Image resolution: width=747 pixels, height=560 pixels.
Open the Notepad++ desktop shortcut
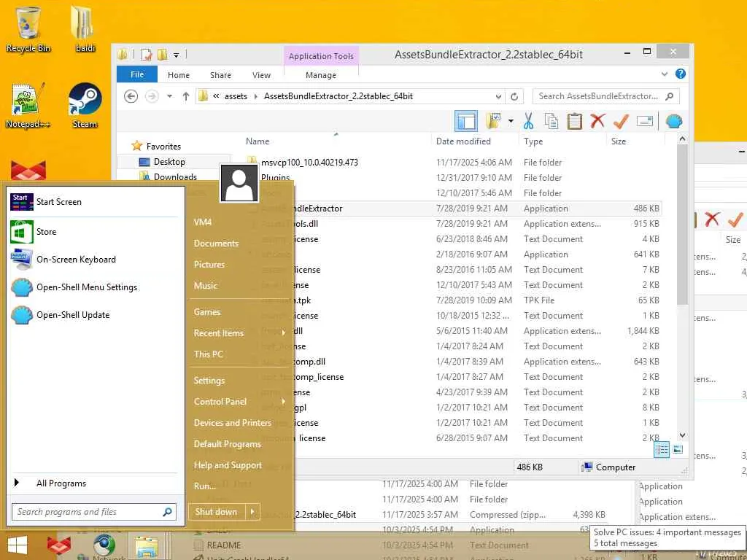(28, 106)
